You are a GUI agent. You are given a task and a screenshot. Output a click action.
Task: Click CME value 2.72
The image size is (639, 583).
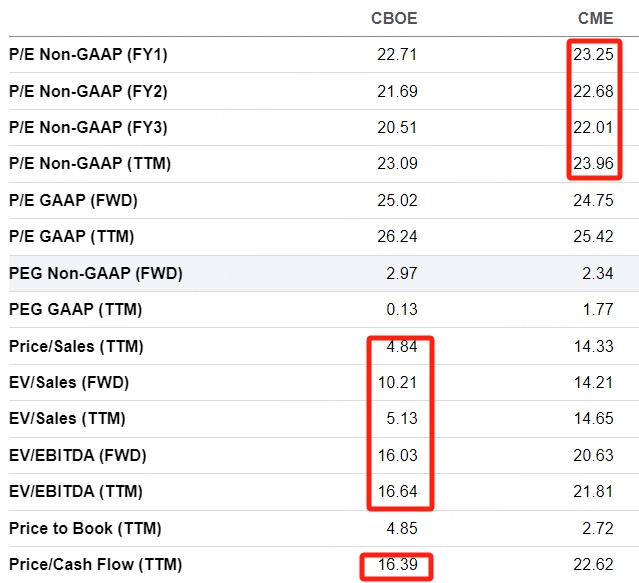tap(598, 528)
